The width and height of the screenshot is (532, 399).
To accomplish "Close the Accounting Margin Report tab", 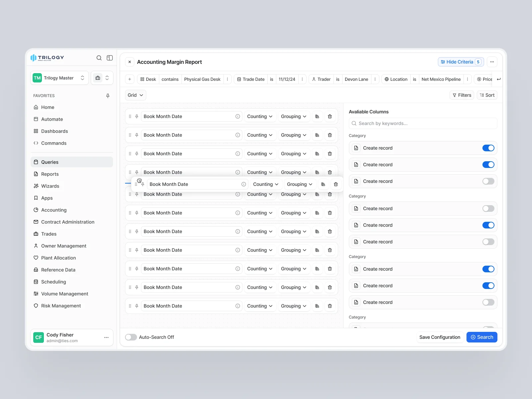I will pyautogui.click(x=130, y=62).
